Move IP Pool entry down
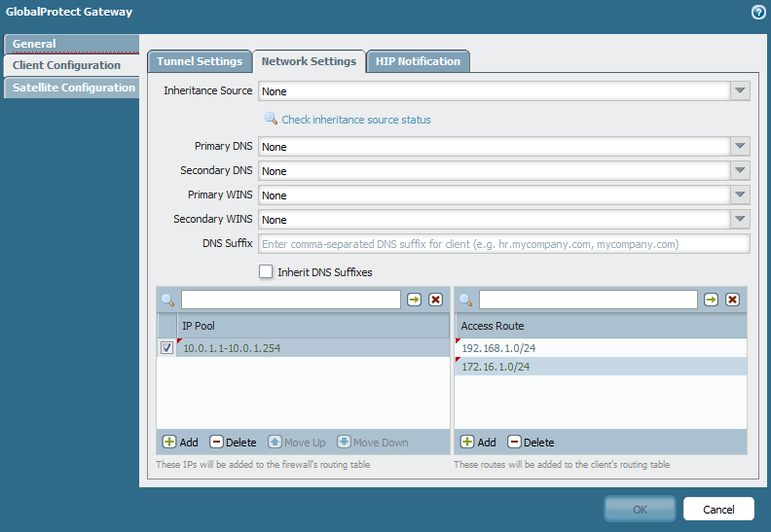Viewport: 771px width, 532px height. [373, 443]
